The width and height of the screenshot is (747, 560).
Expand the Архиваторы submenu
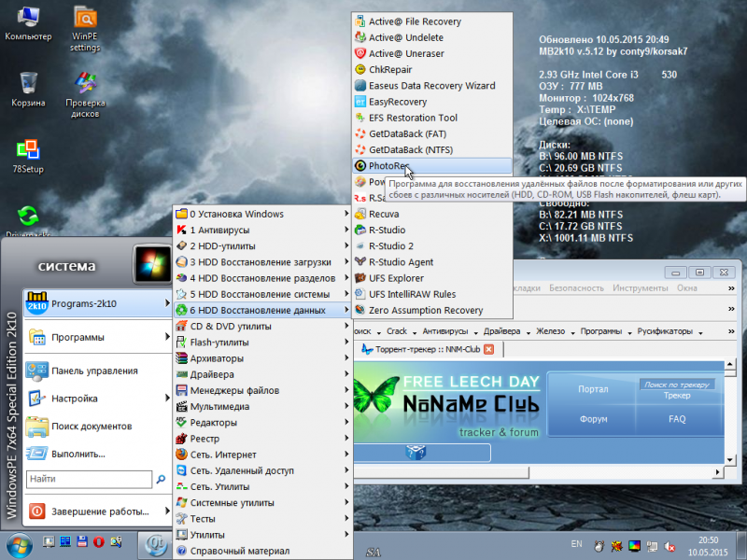pos(263,358)
